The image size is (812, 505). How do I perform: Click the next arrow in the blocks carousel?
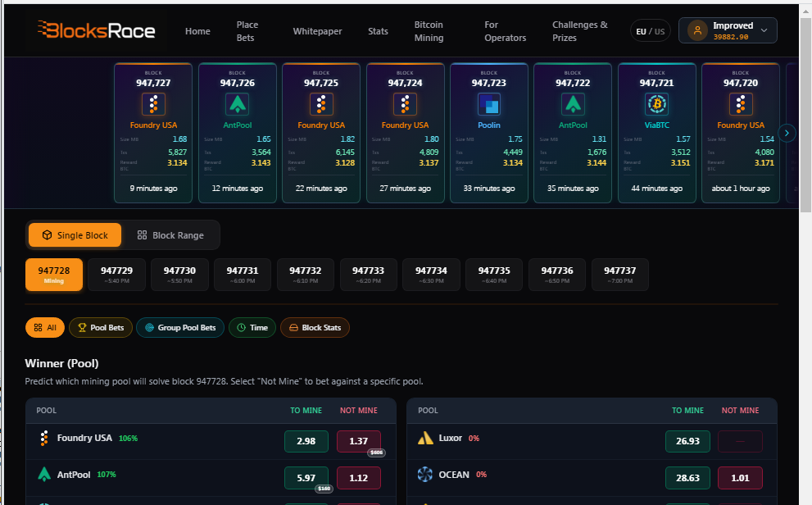(787, 133)
